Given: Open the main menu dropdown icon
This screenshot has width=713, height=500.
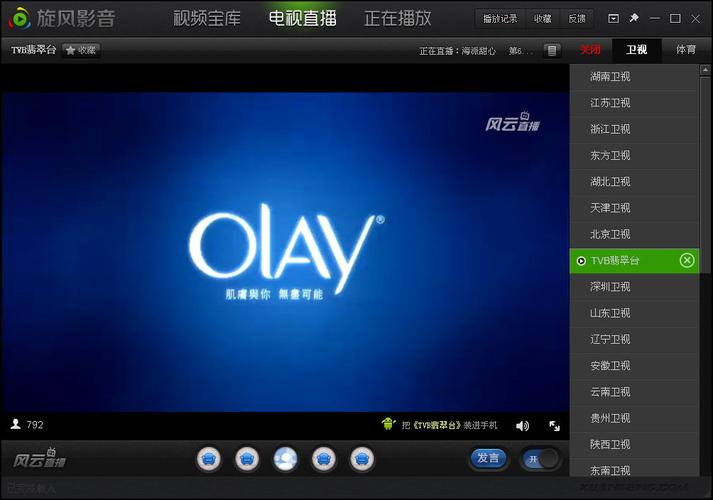Looking at the screenshot, I should point(613,19).
